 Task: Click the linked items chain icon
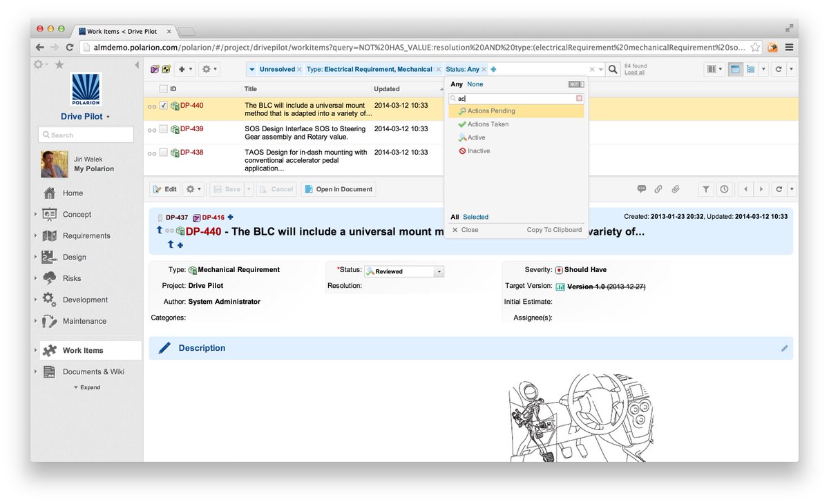[x=658, y=189]
